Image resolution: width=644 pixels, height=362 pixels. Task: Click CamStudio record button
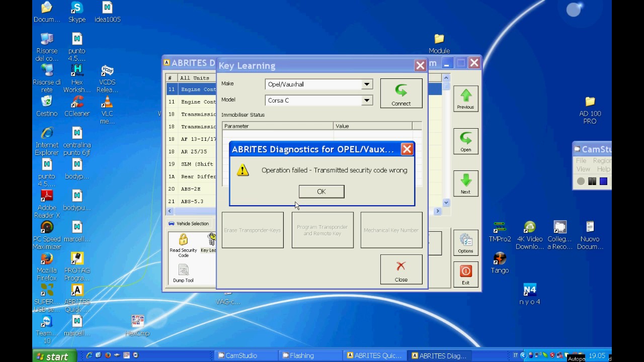(581, 182)
